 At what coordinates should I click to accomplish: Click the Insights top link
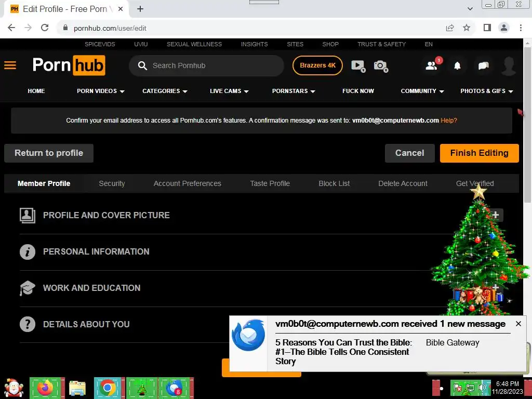254,44
